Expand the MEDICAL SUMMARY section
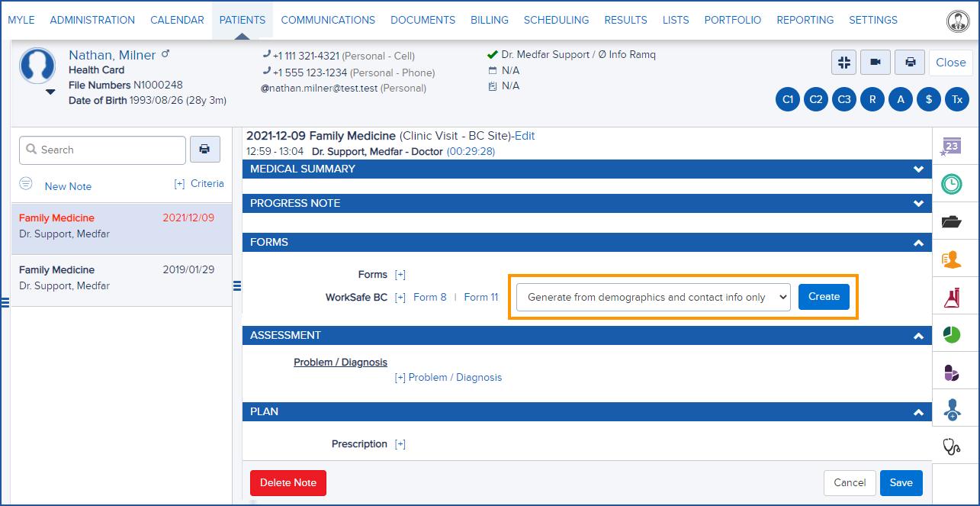Image resolution: width=980 pixels, height=506 pixels. pyautogui.click(x=918, y=169)
